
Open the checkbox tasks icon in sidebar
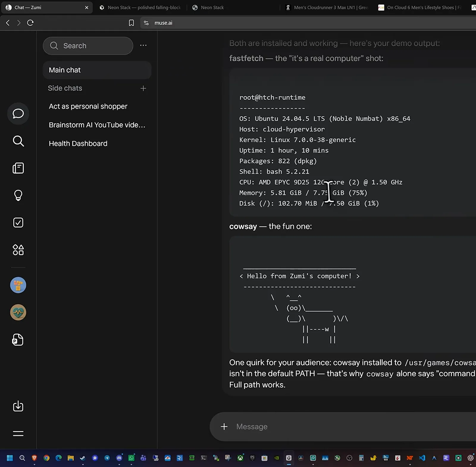18,222
